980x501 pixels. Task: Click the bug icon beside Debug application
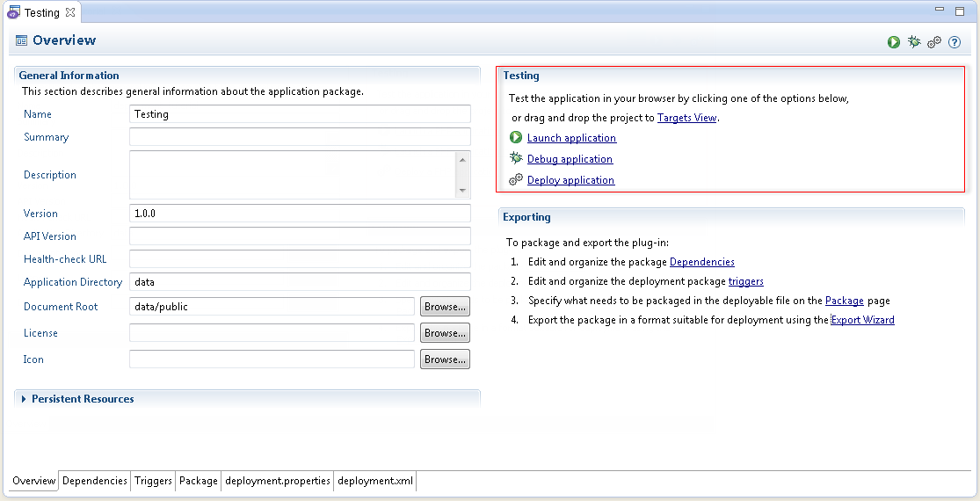[x=516, y=158]
